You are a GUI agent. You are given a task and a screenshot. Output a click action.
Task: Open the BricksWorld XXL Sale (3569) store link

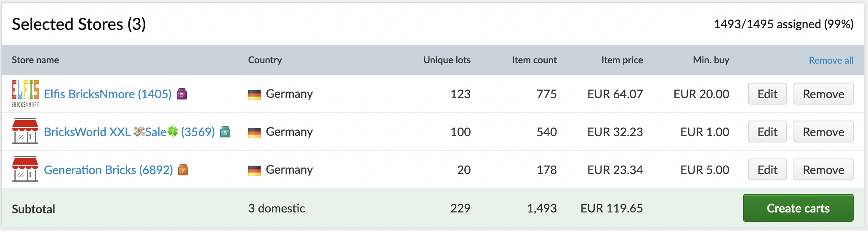pos(129,132)
